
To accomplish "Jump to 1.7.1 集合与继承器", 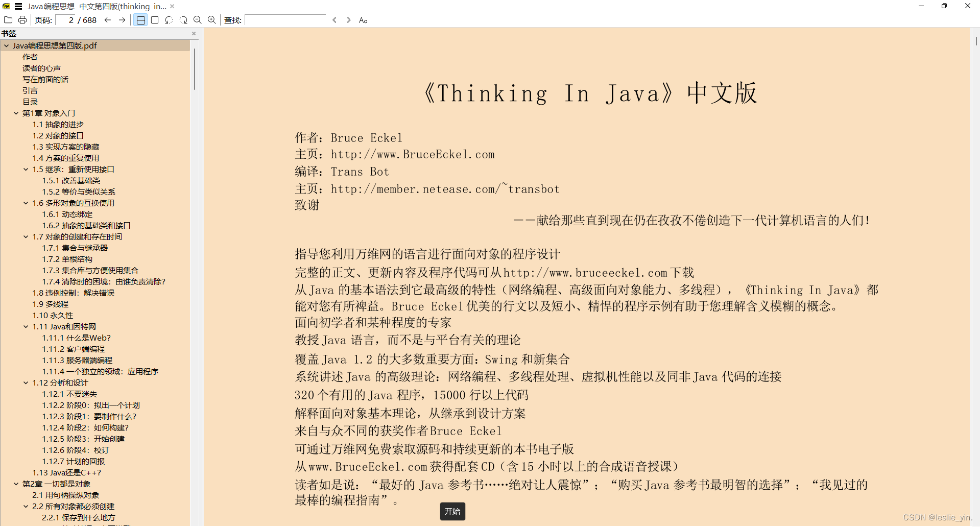I will point(75,248).
